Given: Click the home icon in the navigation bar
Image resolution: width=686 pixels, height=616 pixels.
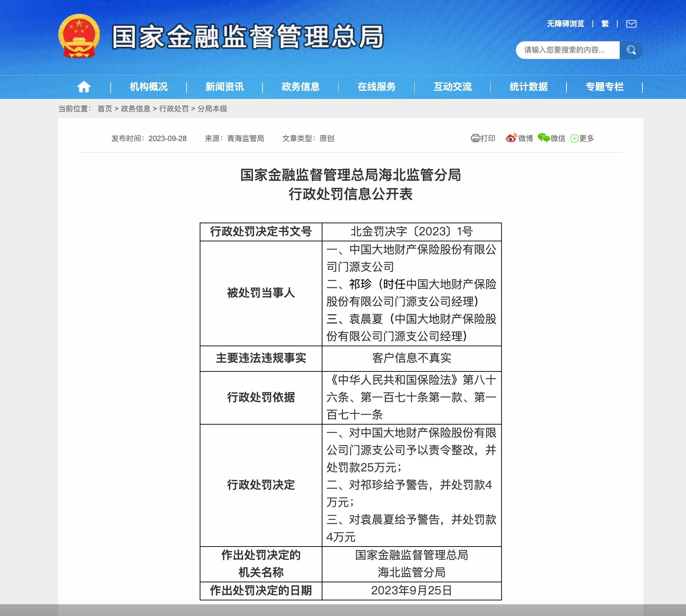Looking at the screenshot, I should point(84,87).
